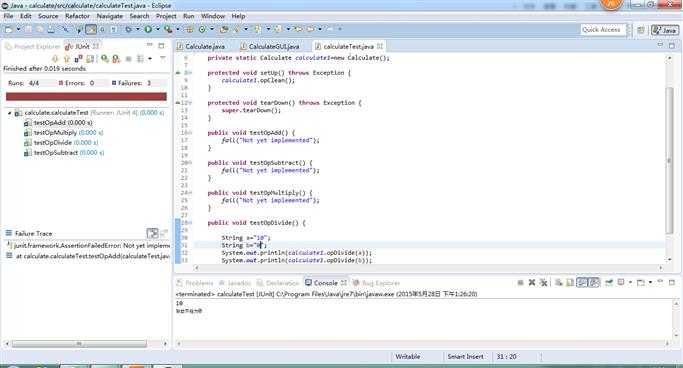Open the File menu

click(x=8, y=16)
